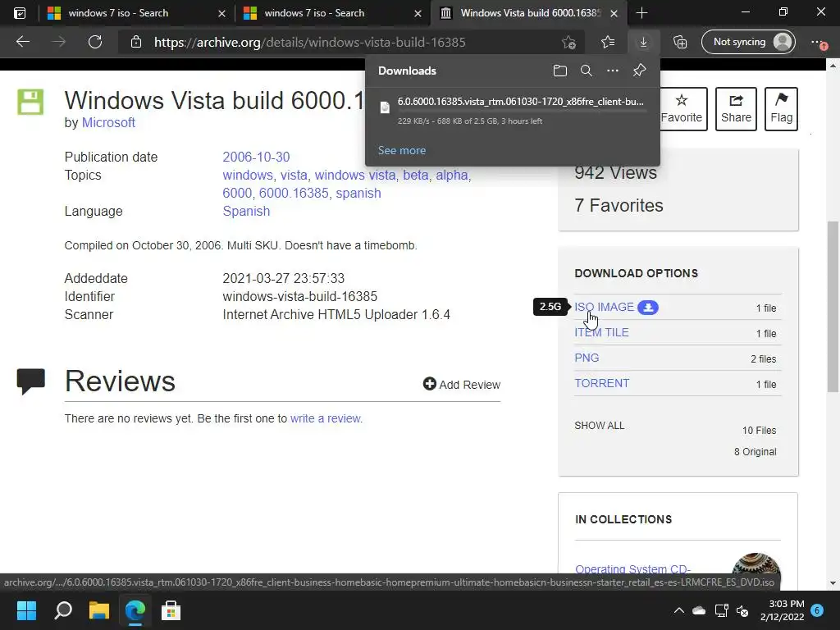The image size is (840, 630).
Task: Toggle the Downloads toolbar button
Action: click(643, 42)
